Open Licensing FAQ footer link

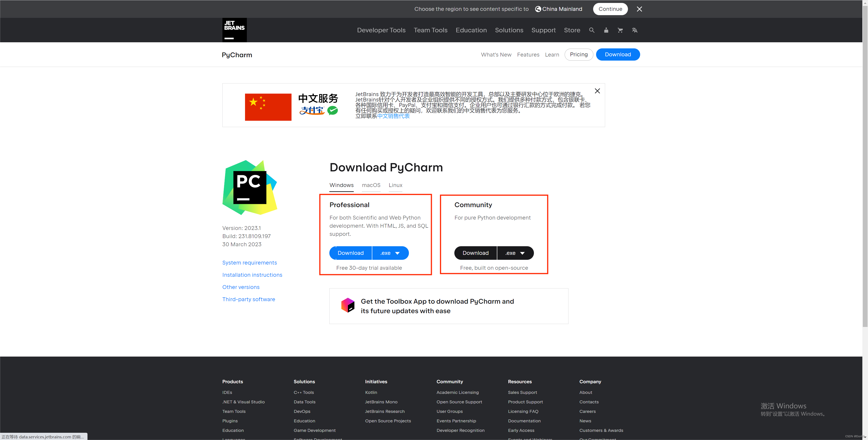tap(523, 411)
